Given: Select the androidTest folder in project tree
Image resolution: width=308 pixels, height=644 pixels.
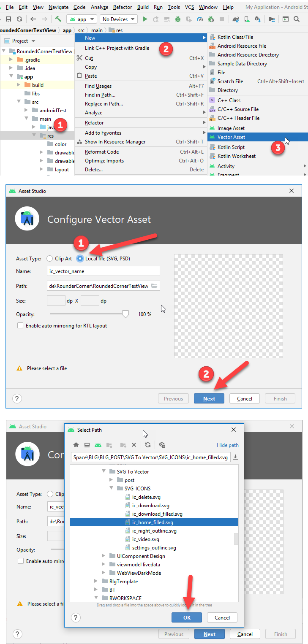Looking at the screenshot, I should point(53,110).
